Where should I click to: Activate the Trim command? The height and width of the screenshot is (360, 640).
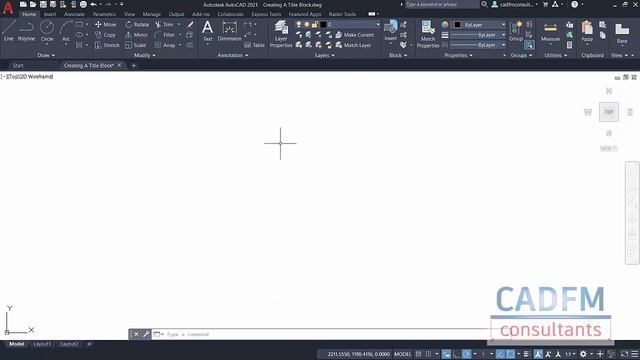[164, 24]
